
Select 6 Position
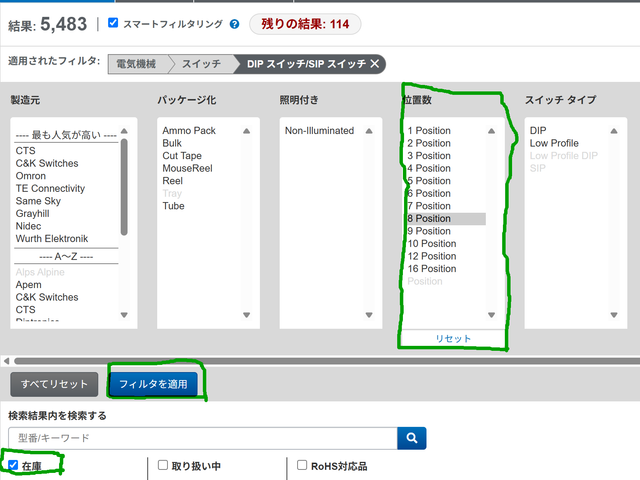pyautogui.click(x=429, y=193)
